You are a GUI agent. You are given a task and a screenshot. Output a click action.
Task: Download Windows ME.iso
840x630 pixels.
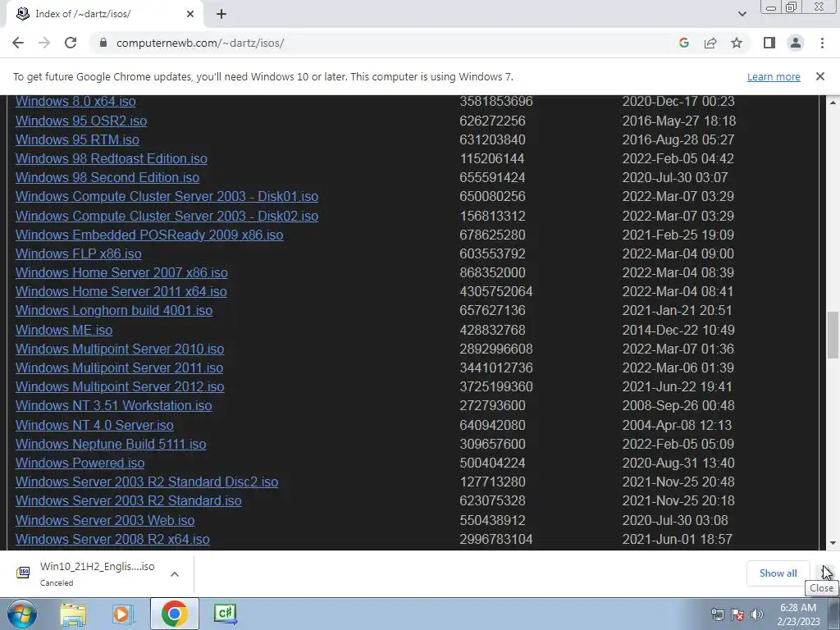point(64,330)
